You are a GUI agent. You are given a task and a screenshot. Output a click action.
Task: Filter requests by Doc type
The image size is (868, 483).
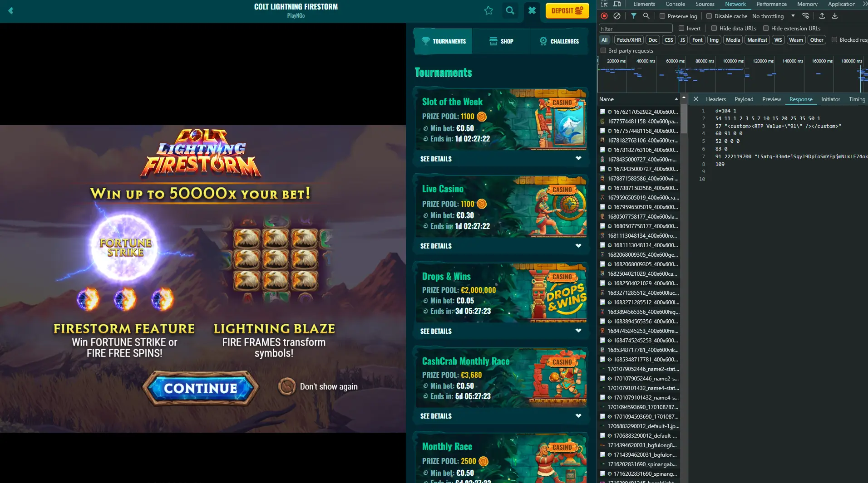click(653, 40)
